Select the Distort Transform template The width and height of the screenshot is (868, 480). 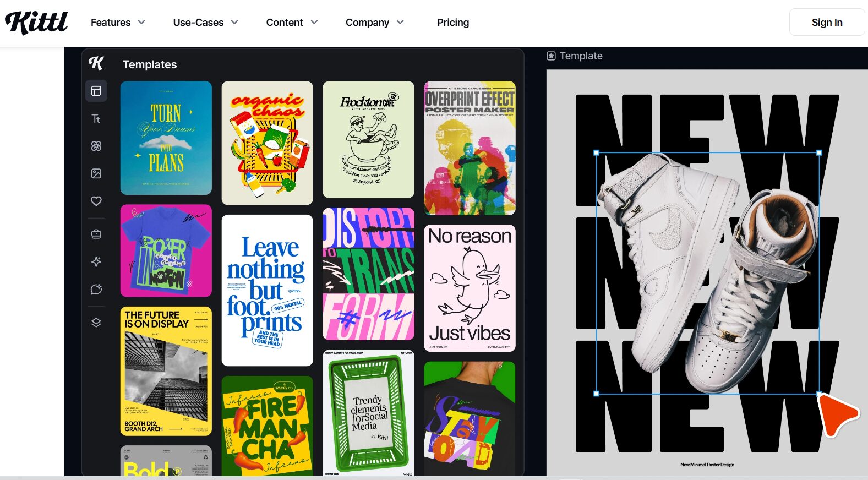[x=369, y=274]
